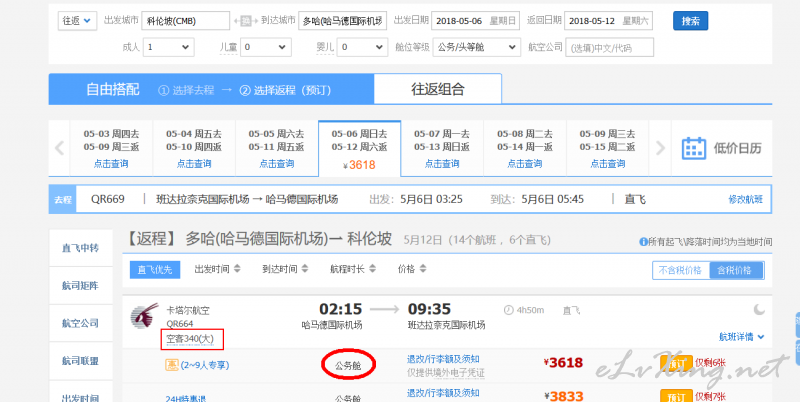The height and width of the screenshot is (402, 800).
Task: Switch to the 往返组合 tab
Action: [438, 89]
